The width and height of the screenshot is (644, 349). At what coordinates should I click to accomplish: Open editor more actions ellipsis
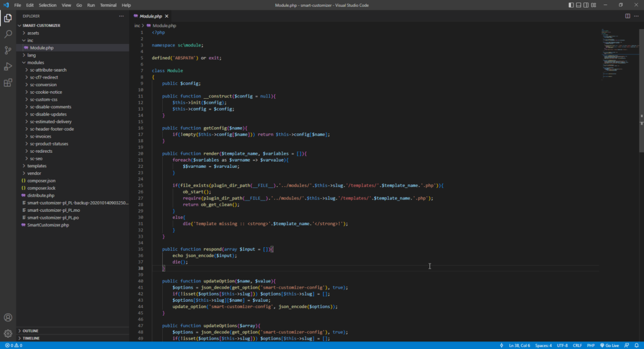point(636,16)
